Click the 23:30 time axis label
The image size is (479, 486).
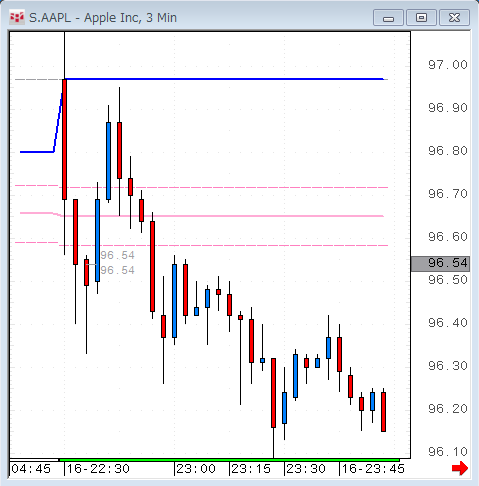click(306, 469)
